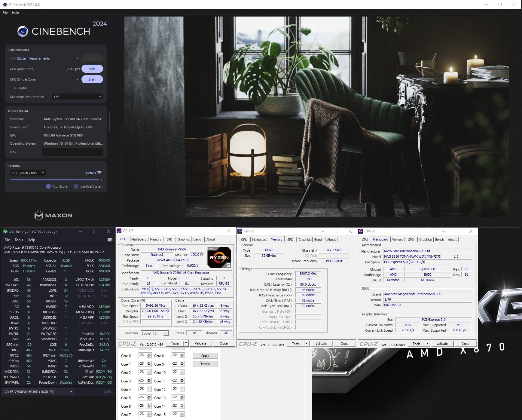Click the 16 Cores, 32 Threads @ 4.5 GHz text
522x420 pixels.
(68, 127)
